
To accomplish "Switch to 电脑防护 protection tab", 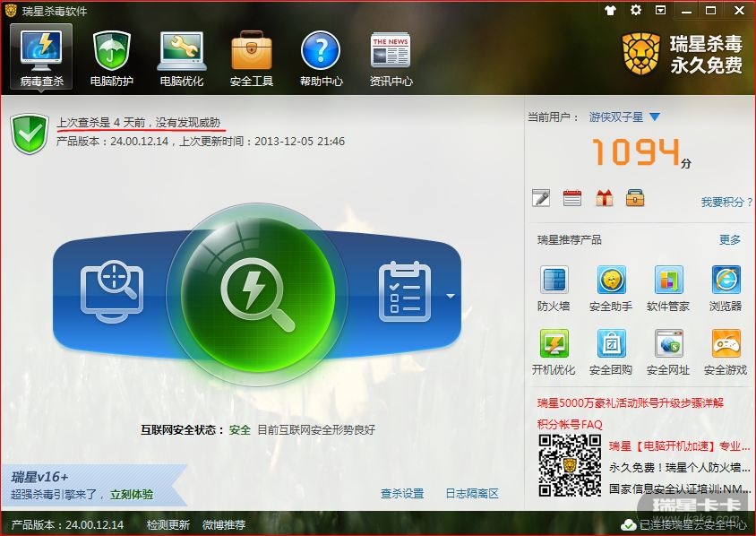I will point(112,58).
